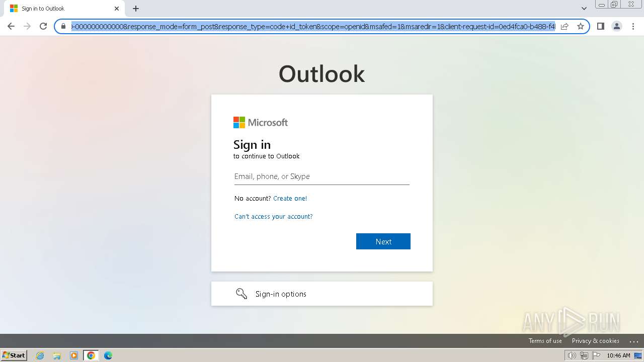This screenshot has width=644, height=362.
Task: Open a new tab with the plus icon
Action: (136, 9)
